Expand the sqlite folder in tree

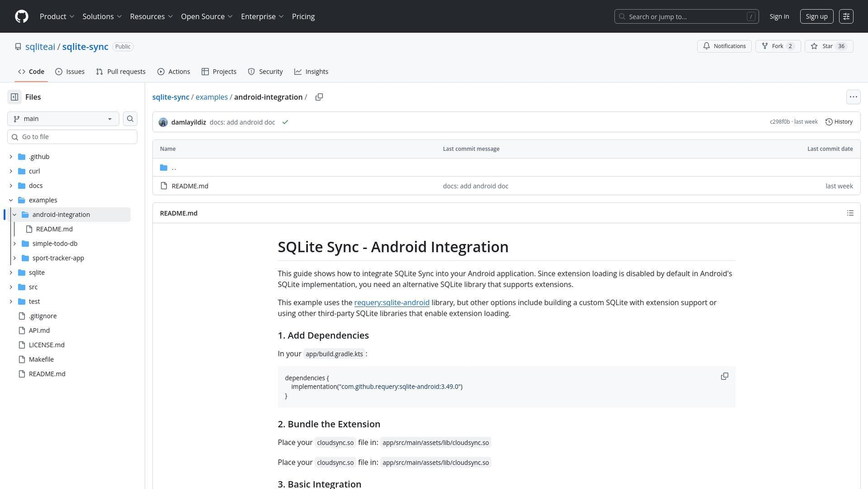(x=11, y=273)
